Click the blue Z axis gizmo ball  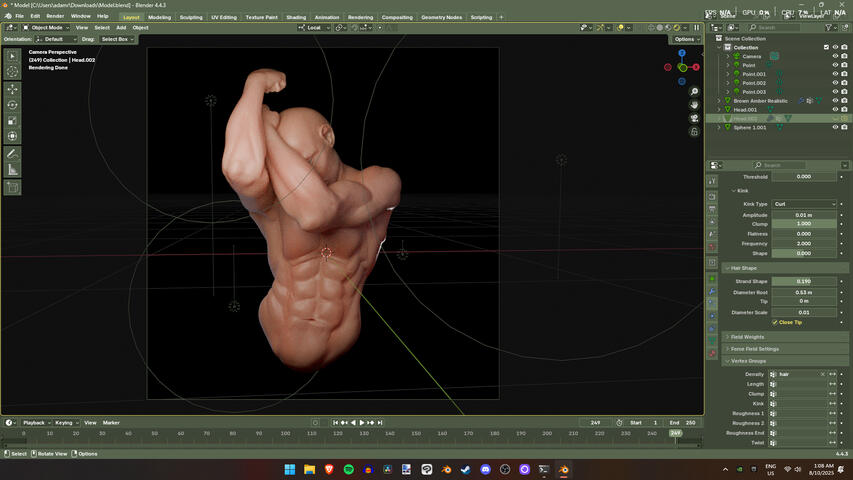[x=682, y=53]
